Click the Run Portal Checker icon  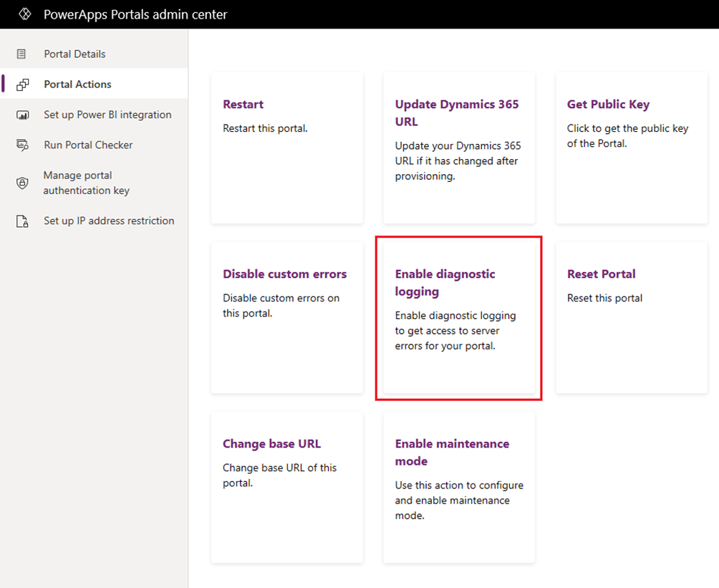[x=22, y=145]
